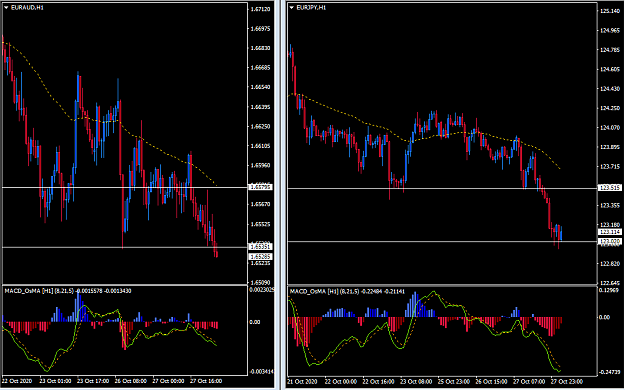Click the 21 Oct 2020 date label
This screenshot has width=625, height=390.
coord(303,382)
